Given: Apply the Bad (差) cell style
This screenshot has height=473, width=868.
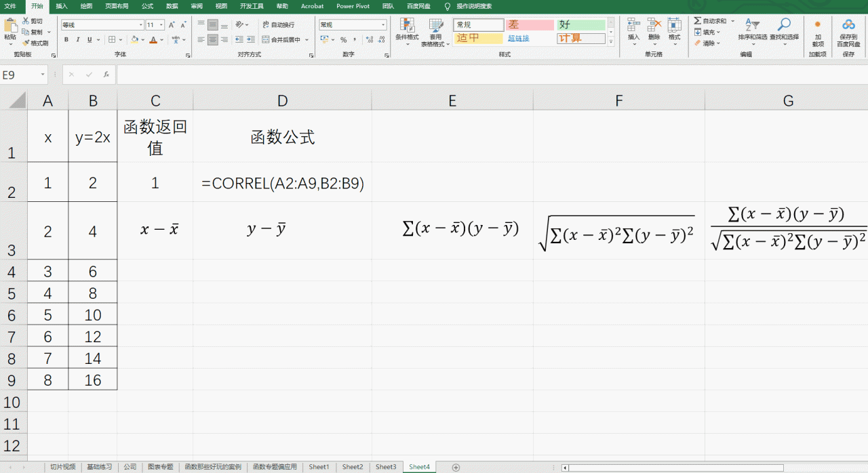Looking at the screenshot, I should tap(530, 24).
